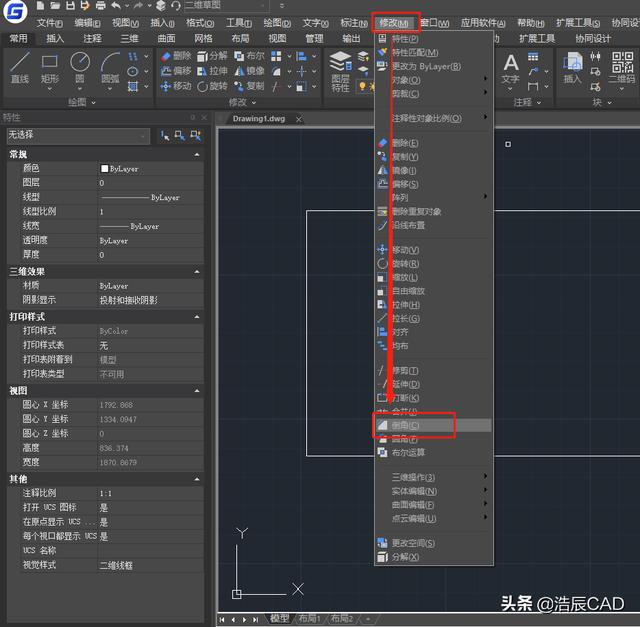Expand the 注释 ribbon panel arrow
The image size is (640, 627).
point(539,102)
